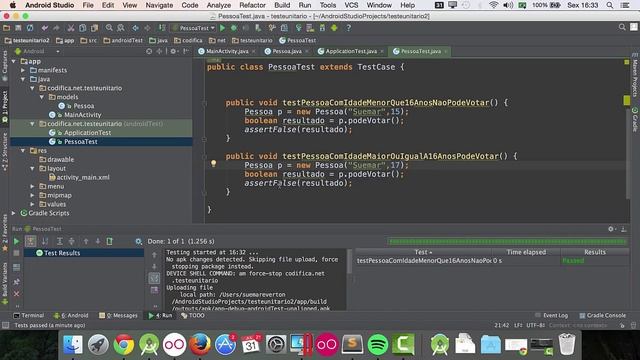Viewport: 640px width, 360px height.
Task: Export test results icon in Run toolbar
Action: tap(109, 241)
